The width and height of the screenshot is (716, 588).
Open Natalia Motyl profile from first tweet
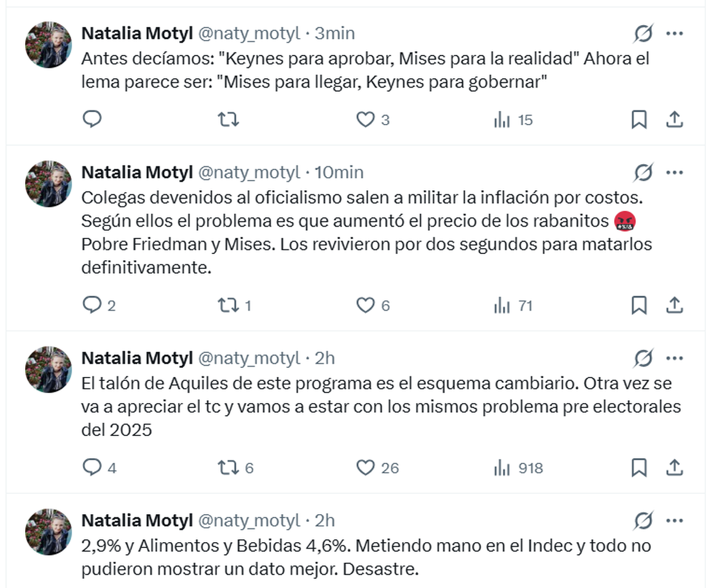click(x=137, y=33)
